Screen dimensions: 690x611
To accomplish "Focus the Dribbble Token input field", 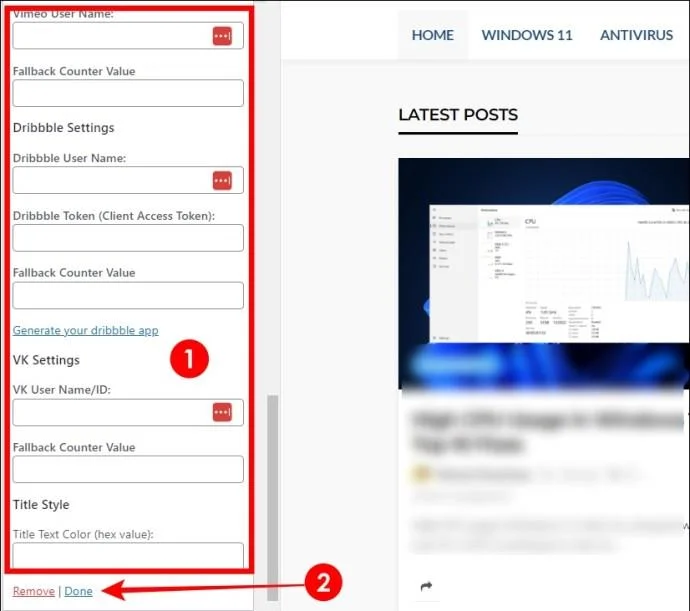I will [128, 238].
